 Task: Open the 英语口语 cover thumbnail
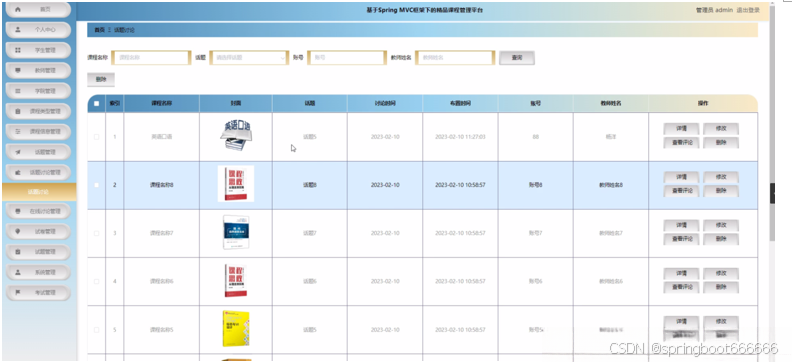(236, 135)
